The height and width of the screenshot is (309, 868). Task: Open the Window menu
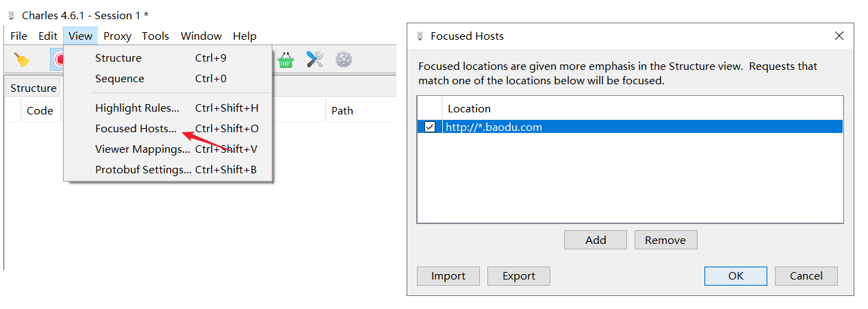pyautogui.click(x=201, y=36)
